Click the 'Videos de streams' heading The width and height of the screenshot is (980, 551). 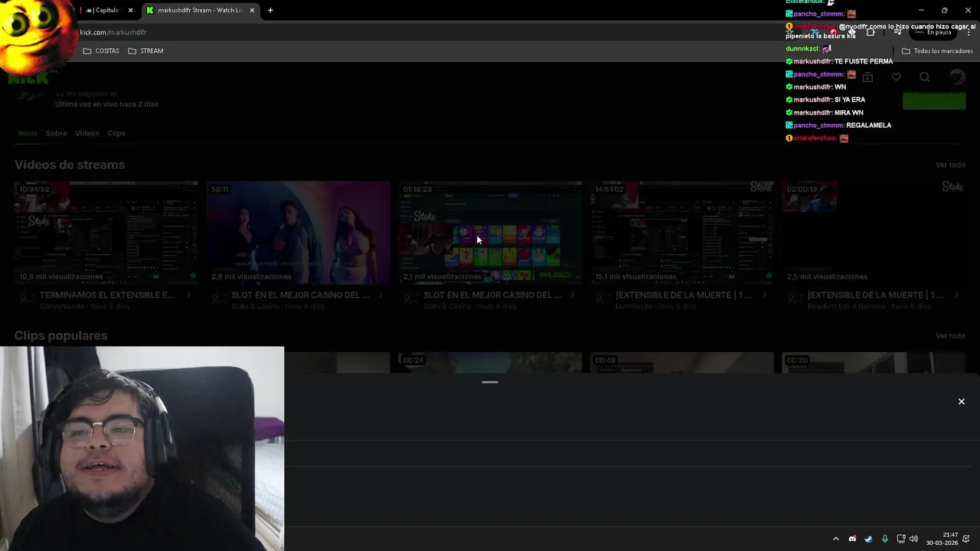coord(70,165)
